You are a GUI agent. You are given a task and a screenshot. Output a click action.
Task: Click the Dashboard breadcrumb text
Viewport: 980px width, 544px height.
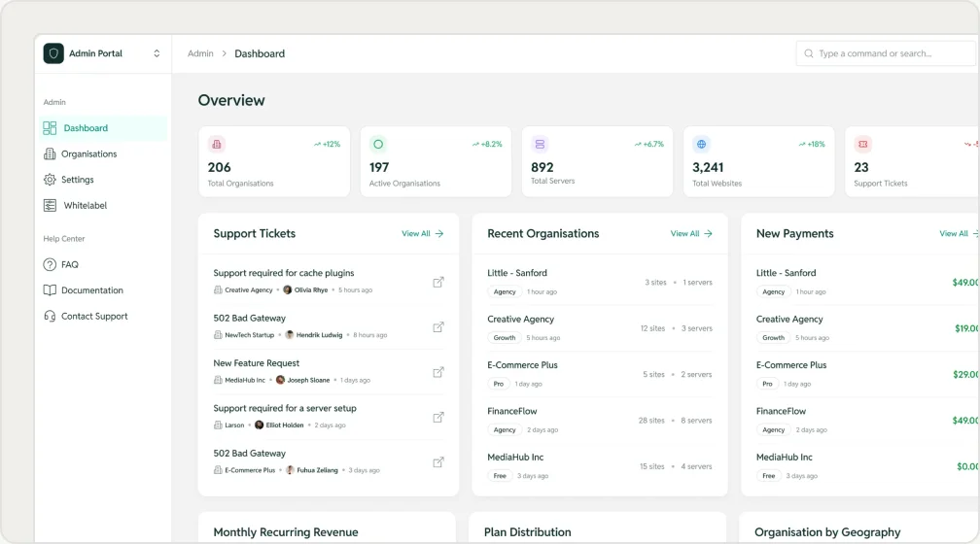tap(260, 53)
